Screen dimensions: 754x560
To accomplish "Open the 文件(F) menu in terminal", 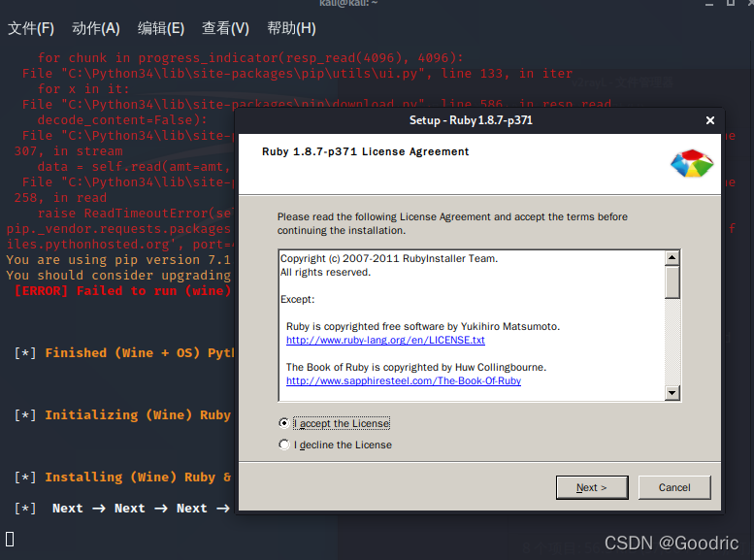I will click(x=31, y=28).
